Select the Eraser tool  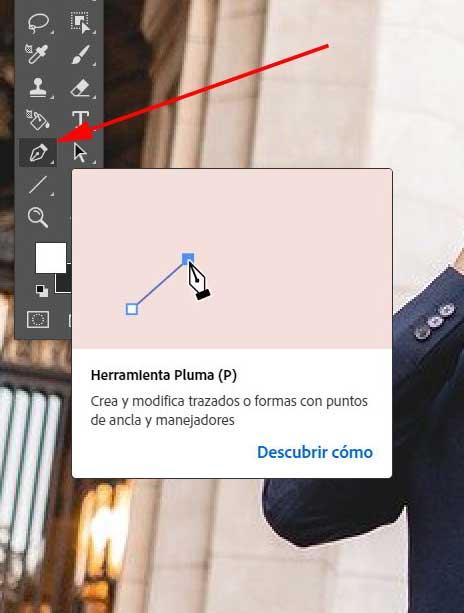click(80, 88)
